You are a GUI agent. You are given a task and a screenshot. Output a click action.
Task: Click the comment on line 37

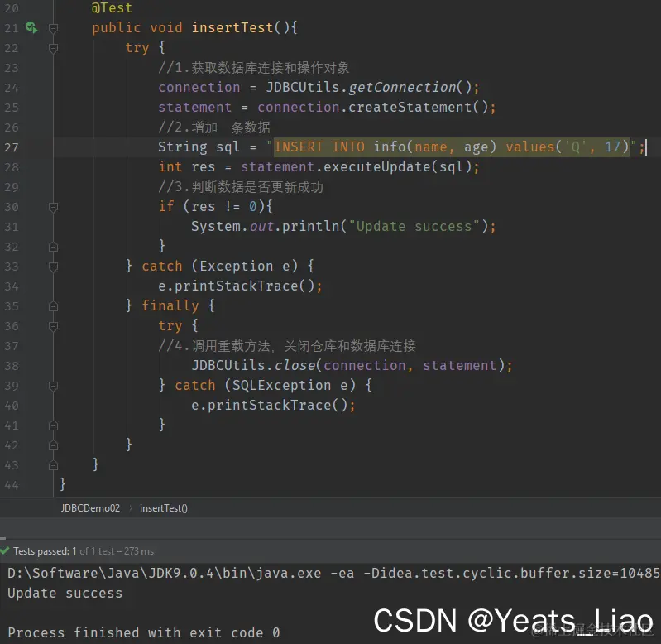[287, 346]
